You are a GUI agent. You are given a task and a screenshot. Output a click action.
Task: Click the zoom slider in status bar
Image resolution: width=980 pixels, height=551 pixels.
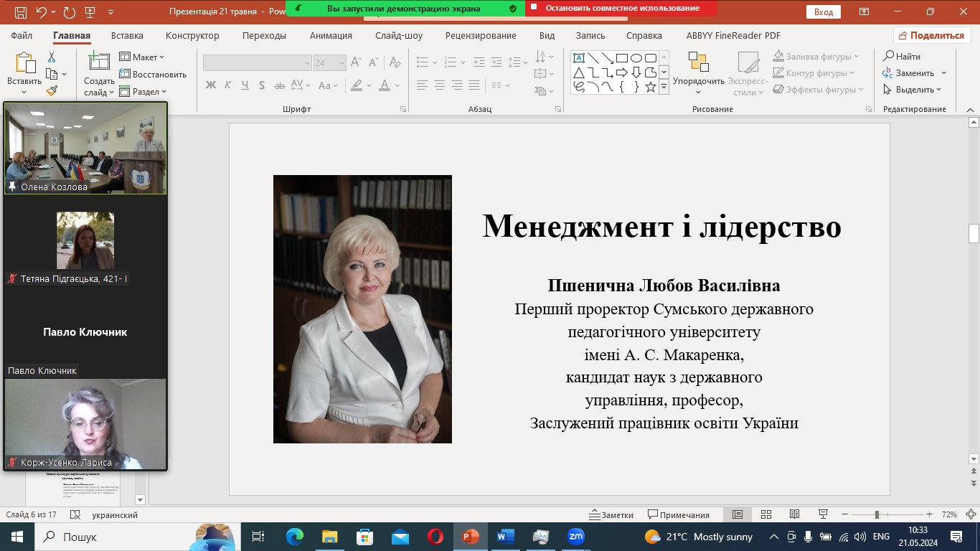tap(876, 514)
